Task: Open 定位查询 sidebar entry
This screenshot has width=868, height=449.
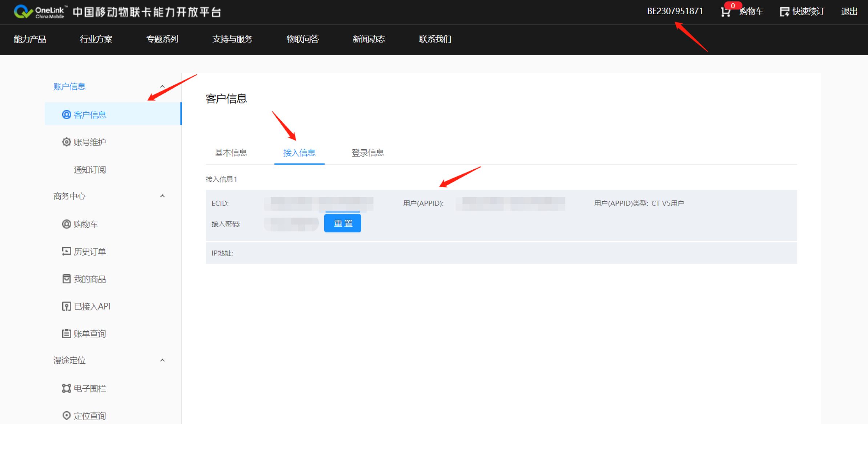Action: (x=84, y=416)
